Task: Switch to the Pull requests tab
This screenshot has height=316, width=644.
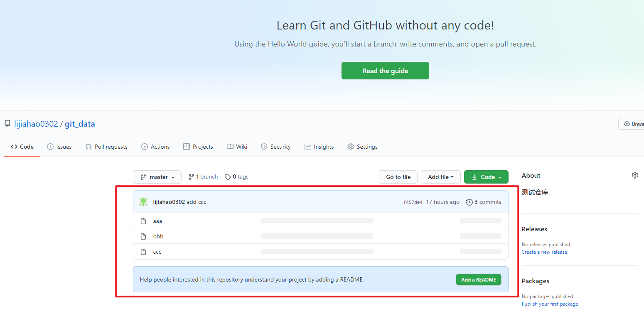Action: pyautogui.click(x=106, y=147)
